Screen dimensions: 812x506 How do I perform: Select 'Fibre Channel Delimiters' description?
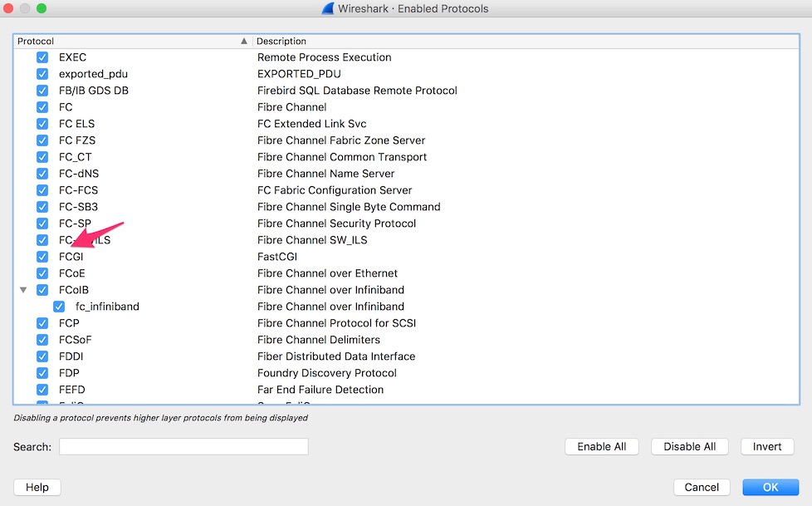tap(319, 340)
